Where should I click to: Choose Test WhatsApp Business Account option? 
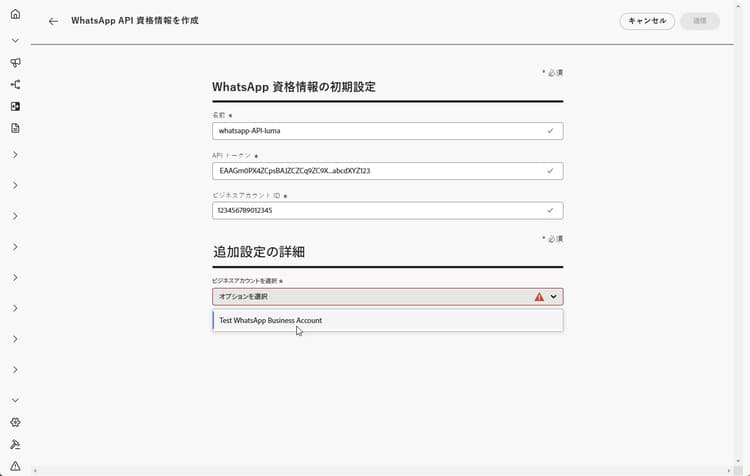387,321
